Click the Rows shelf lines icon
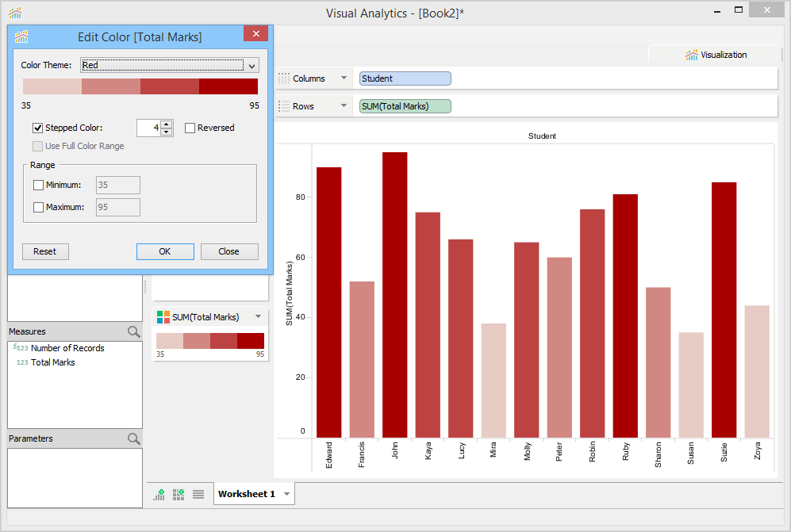Viewport: 791px width, 532px height. (284, 106)
